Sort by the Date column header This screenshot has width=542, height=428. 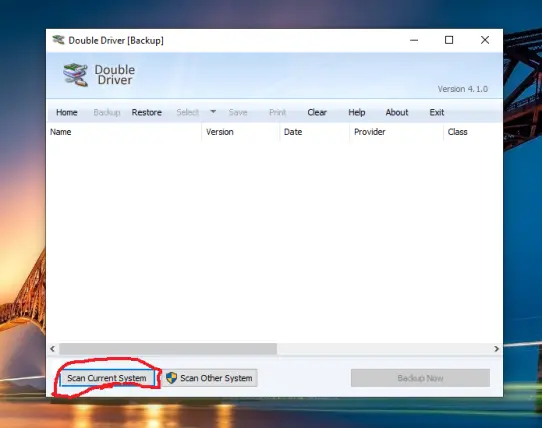[x=315, y=132]
